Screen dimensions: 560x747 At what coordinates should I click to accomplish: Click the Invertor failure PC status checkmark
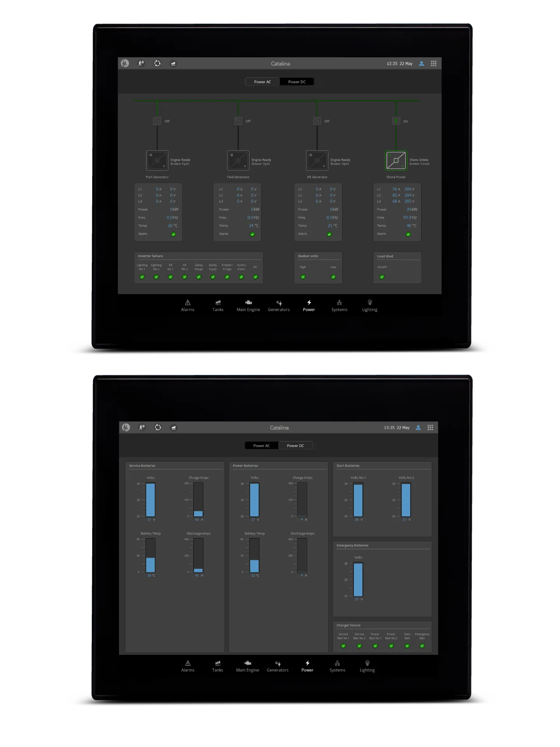tap(255, 277)
